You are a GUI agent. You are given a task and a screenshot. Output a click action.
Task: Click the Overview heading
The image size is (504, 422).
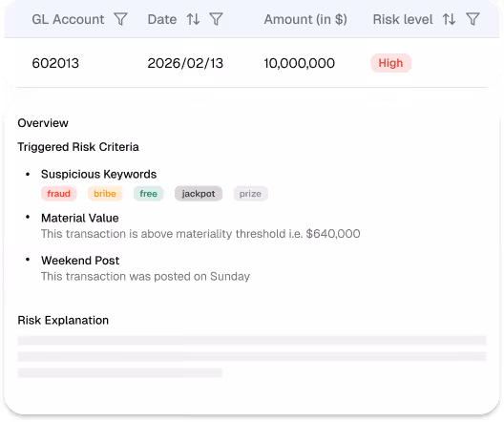click(43, 123)
